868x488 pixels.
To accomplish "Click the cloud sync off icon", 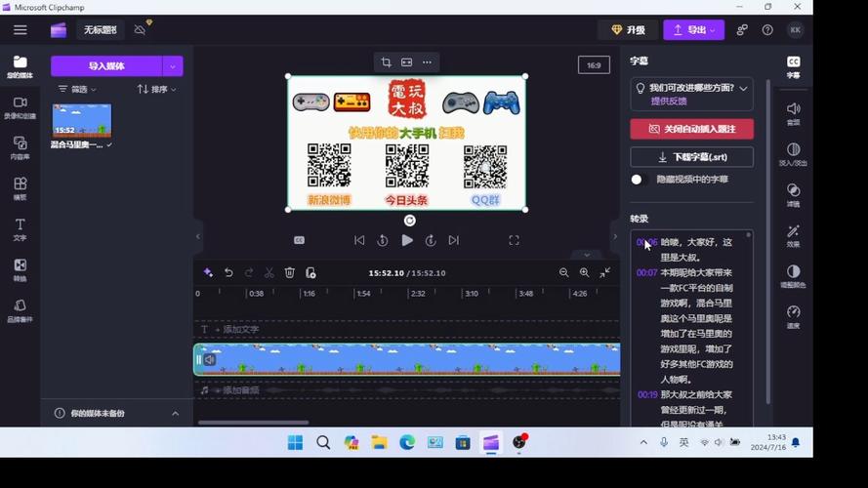I will click(141, 30).
